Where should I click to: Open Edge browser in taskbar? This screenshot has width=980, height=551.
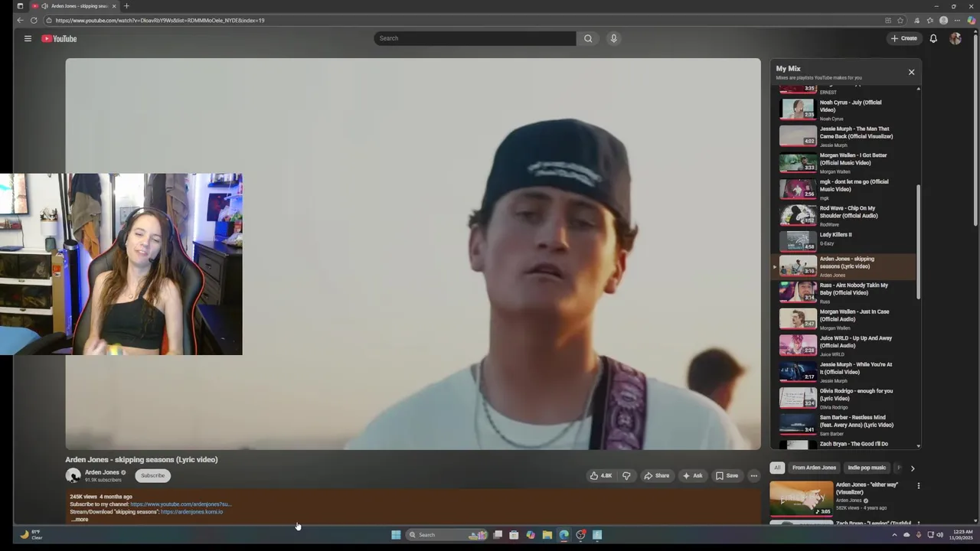tap(563, 535)
